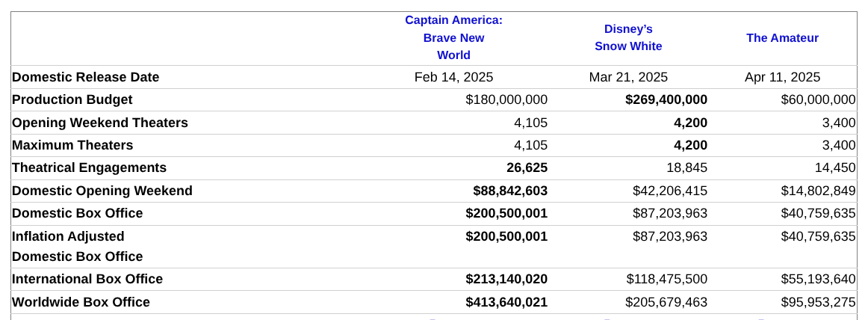The height and width of the screenshot is (320, 868).
Task: Click the $118,475,500 international value
Action: point(667,279)
